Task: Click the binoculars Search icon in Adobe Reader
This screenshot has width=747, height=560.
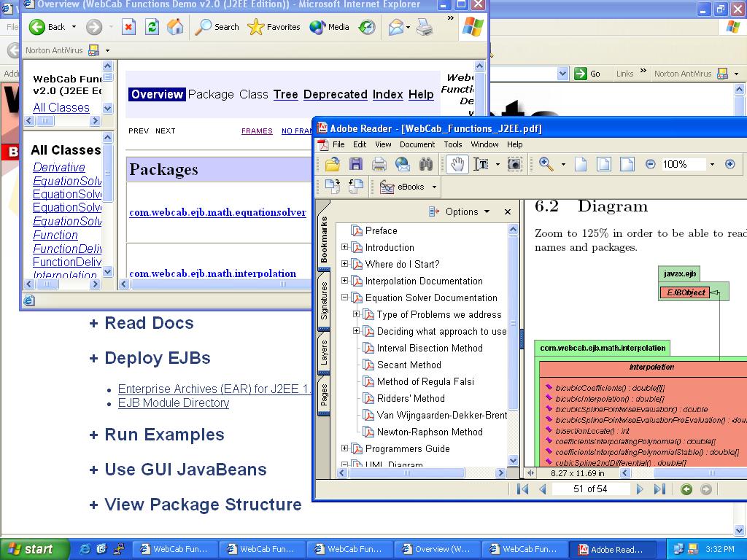Action: click(426, 164)
